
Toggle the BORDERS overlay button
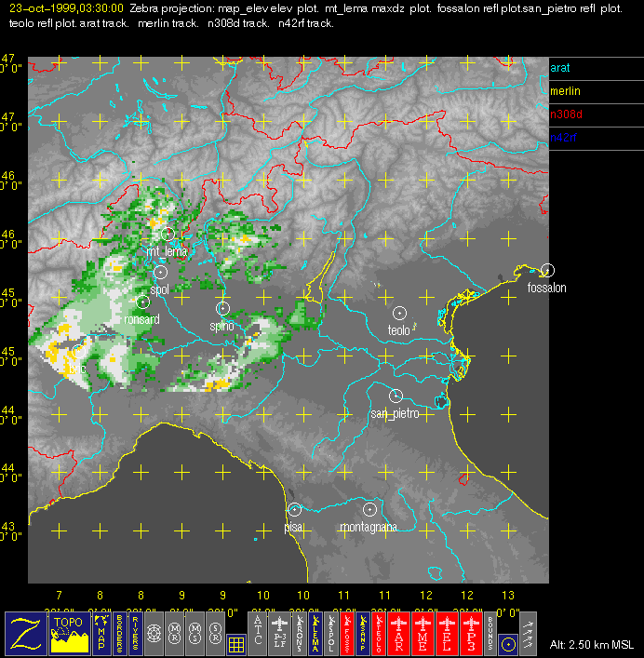coord(118,634)
